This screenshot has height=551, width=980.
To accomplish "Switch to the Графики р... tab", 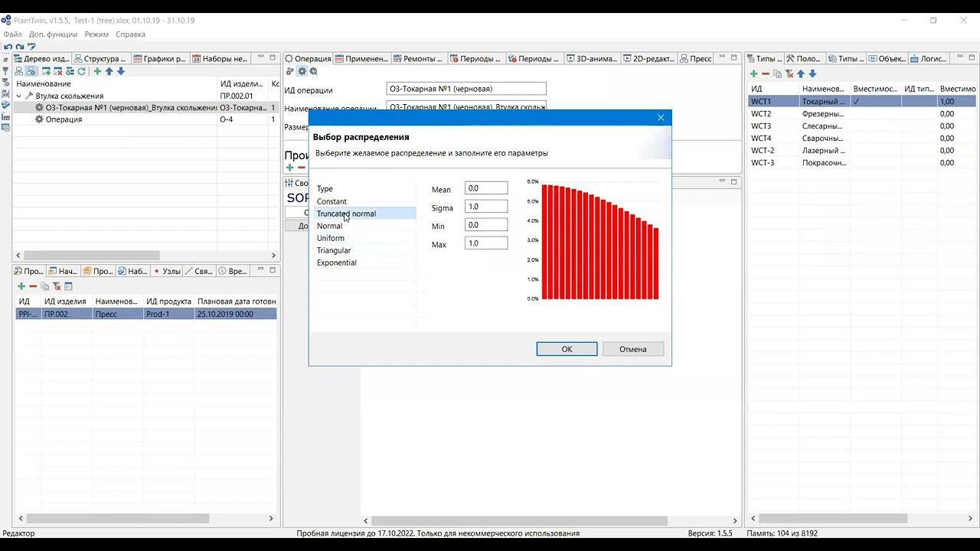I will 160,58.
